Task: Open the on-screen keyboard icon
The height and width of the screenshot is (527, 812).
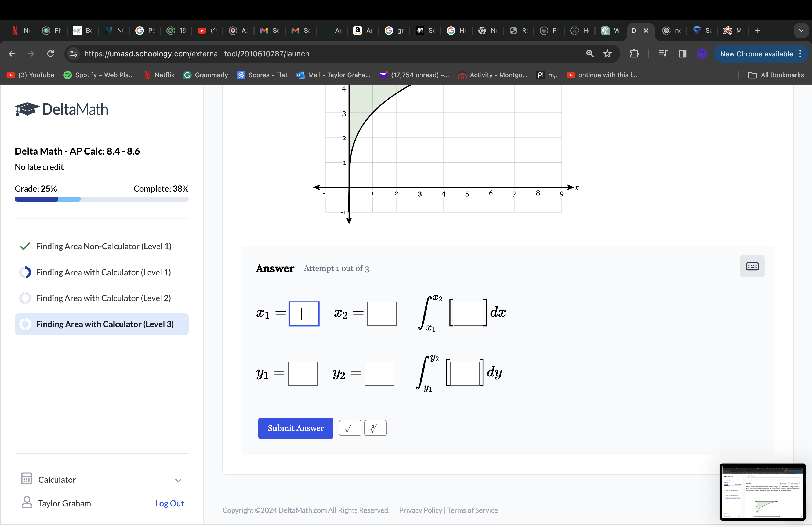Action: click(752, 266)
